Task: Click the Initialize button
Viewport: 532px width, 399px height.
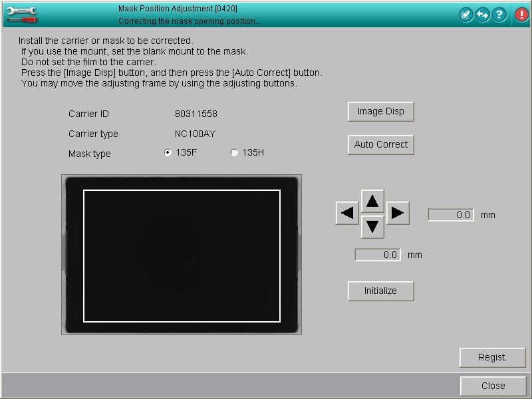Action: click(x=380, y=291)
